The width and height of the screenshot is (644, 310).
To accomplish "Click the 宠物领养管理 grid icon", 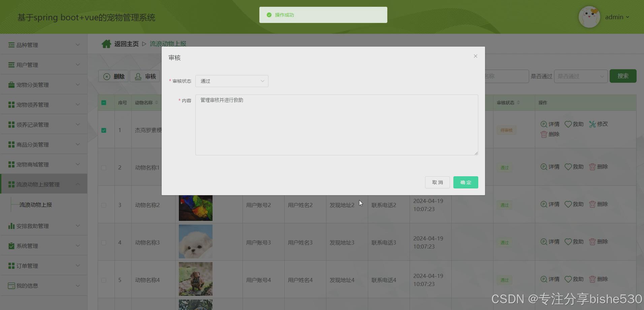I will point(11,105).
